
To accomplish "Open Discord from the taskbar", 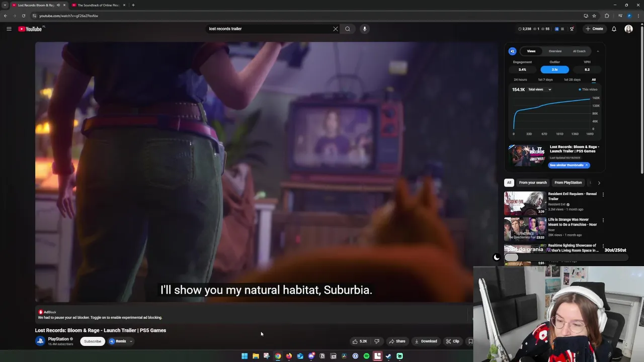I will coord(311,356).
